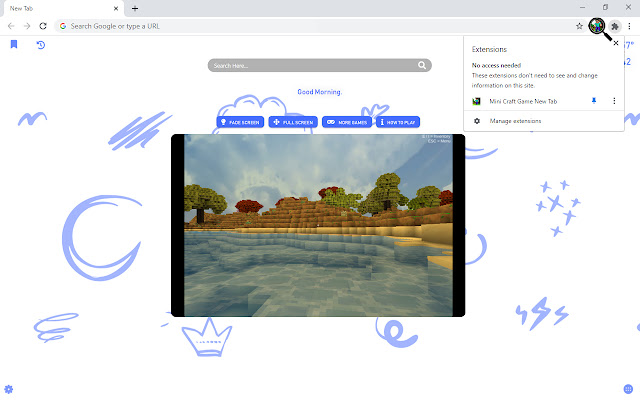Focus the Search Here input field
The height and width of the screenshot is (400, 640).
[313, 65]
